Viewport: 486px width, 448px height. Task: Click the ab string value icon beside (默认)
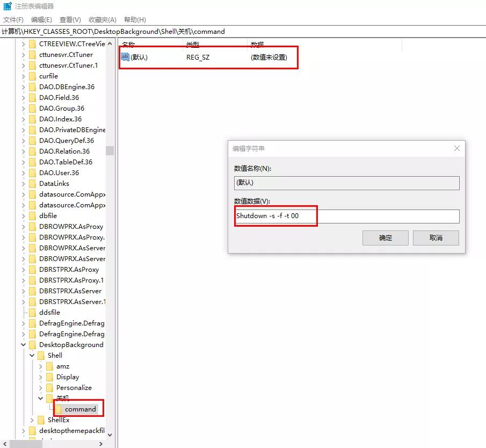point(125,56)
